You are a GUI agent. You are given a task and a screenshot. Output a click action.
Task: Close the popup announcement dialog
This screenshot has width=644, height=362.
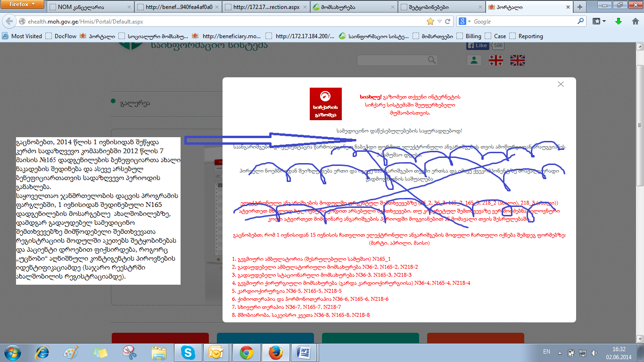[x=561, y=84]
